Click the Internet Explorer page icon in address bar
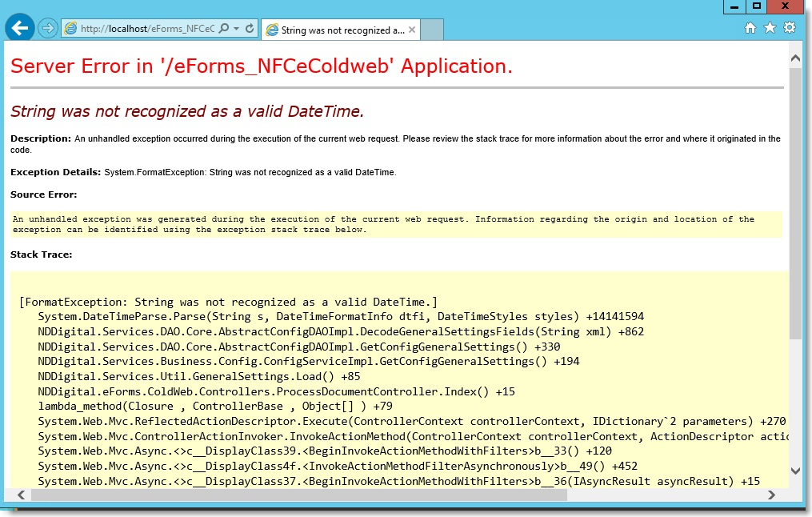 [71, 29]
